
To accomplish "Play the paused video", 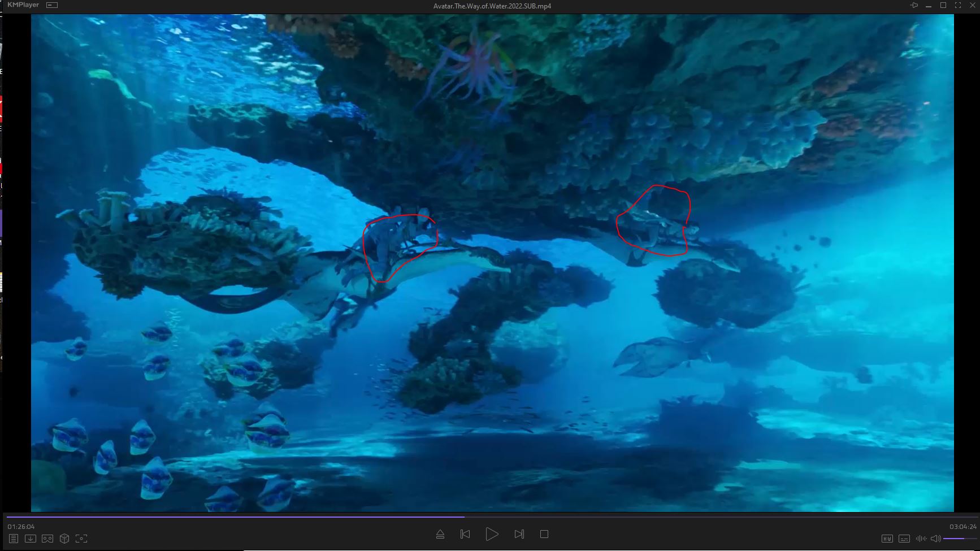I will pyautogui.click(x=492, y=534).
